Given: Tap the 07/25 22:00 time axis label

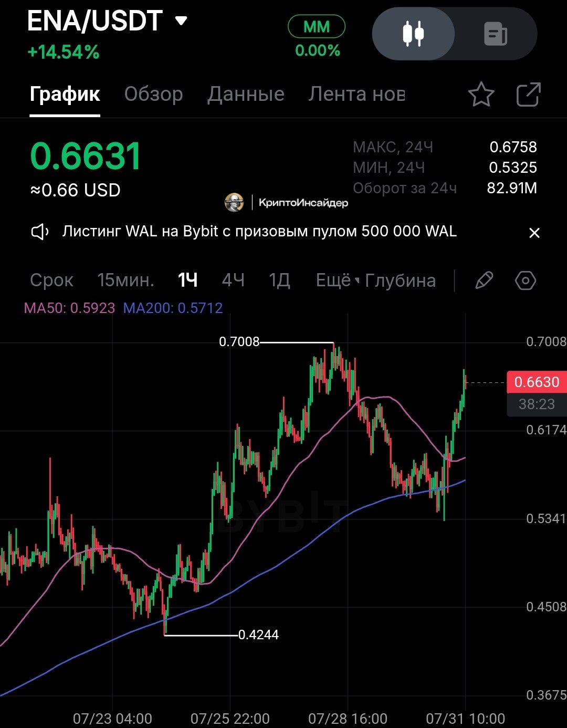Looking at the screenshot, I should pos(230,719).
